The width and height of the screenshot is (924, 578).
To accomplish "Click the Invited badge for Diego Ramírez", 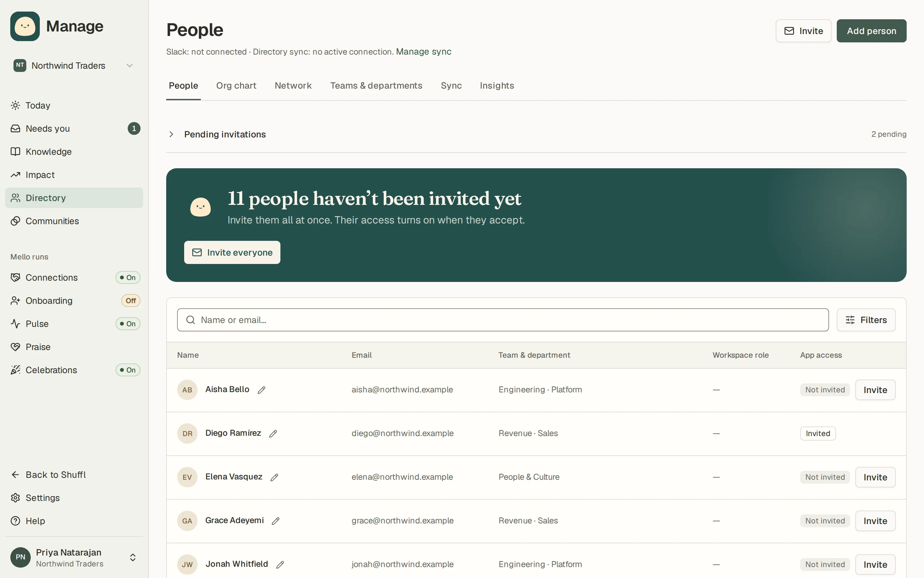I will point(818,433).
